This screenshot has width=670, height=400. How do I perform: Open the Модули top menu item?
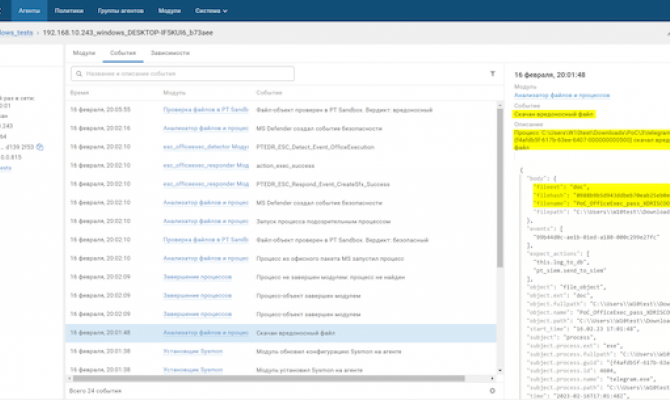tap(169, 11)
